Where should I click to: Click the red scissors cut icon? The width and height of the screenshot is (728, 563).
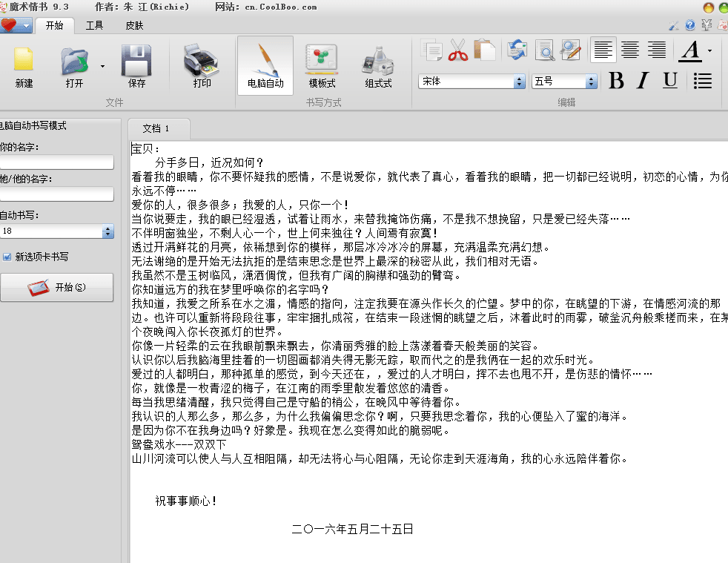click(x=458, y=50)
